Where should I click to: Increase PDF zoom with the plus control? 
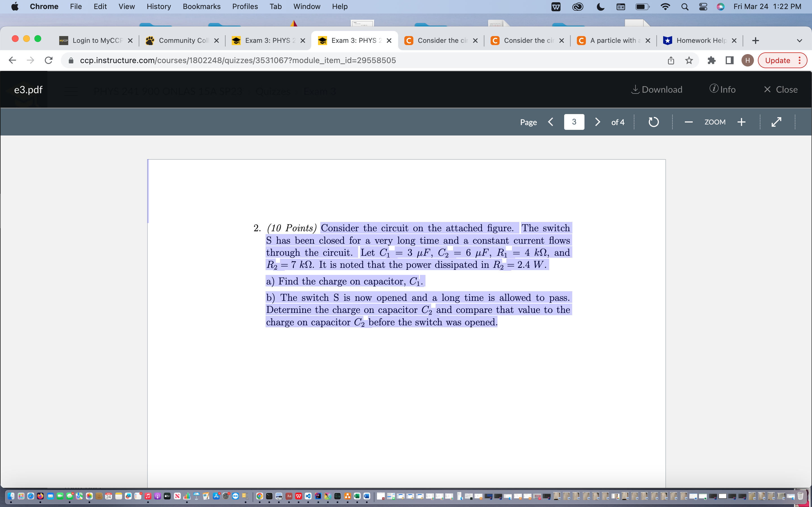tap(741, 122)
